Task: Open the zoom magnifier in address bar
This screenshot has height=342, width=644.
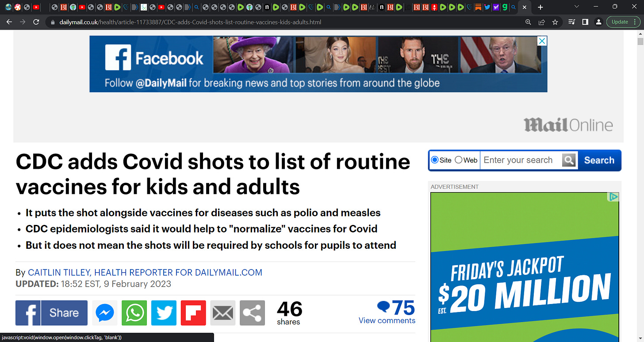Action: point(528,22)
